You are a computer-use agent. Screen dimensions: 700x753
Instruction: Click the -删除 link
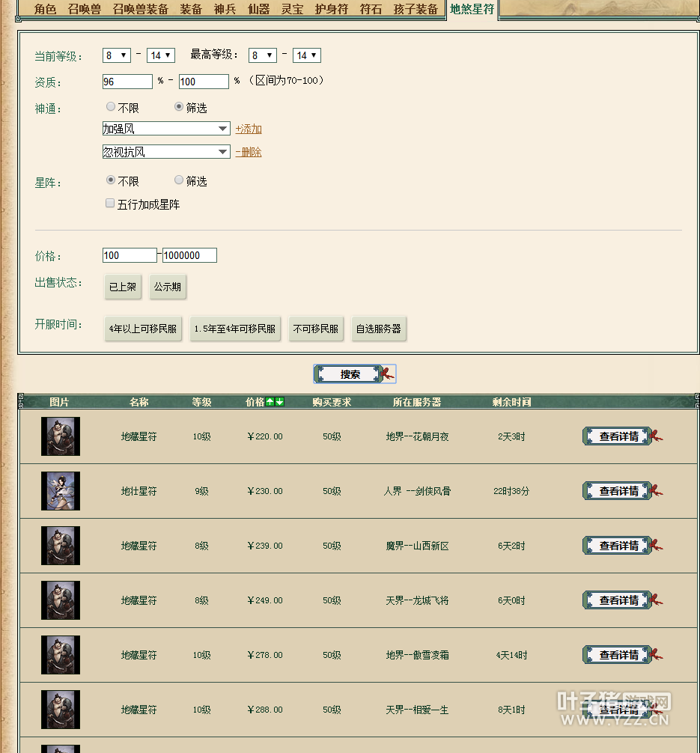(x=249, y=153)
